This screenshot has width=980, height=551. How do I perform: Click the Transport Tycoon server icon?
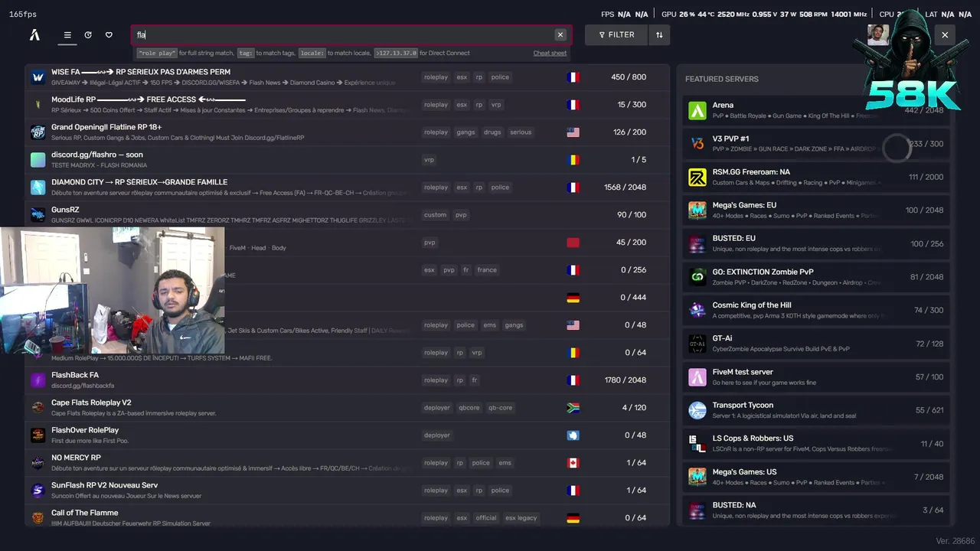point(697,411)
